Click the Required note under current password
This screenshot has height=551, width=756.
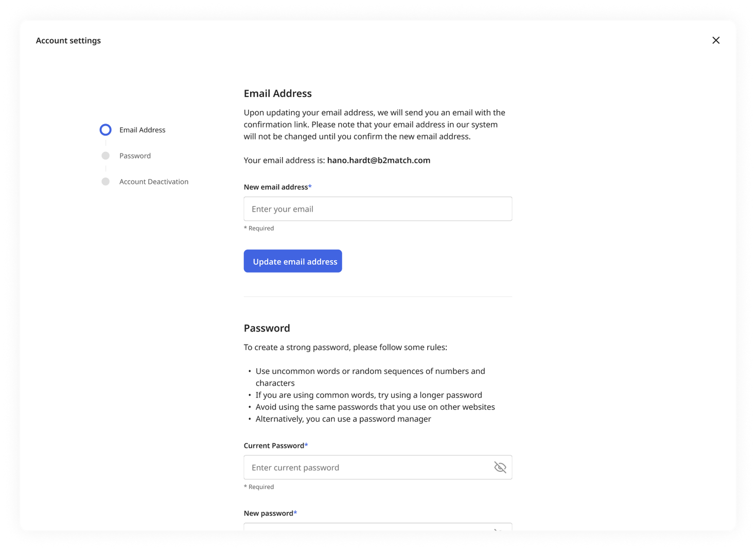pyautogui.click(x=259, y=487)
